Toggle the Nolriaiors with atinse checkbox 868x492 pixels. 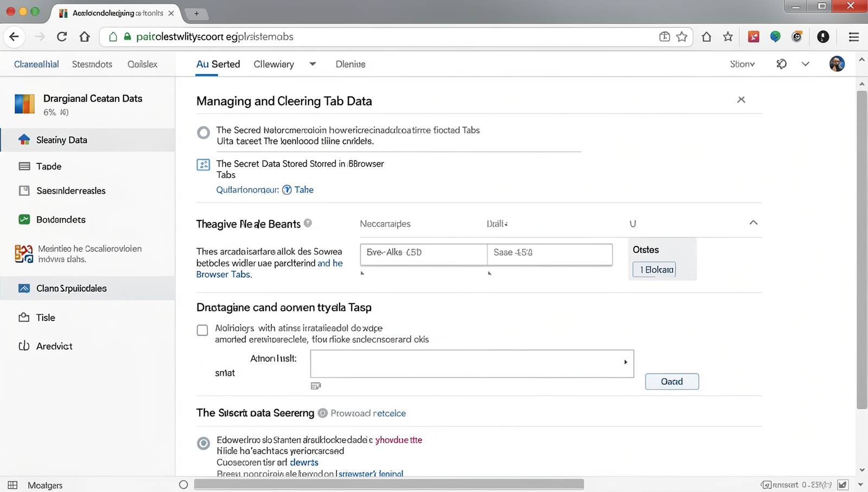coord(202,330)
